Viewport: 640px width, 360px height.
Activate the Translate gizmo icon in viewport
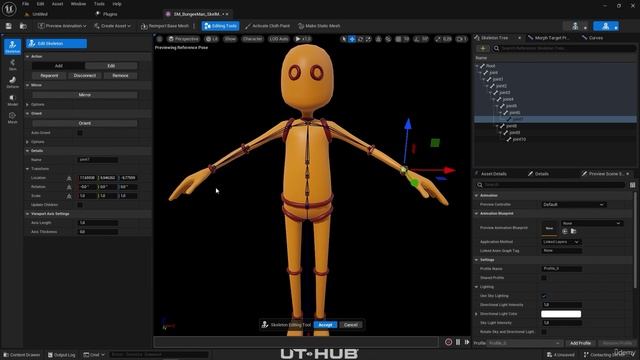click(x=352, y=39)
